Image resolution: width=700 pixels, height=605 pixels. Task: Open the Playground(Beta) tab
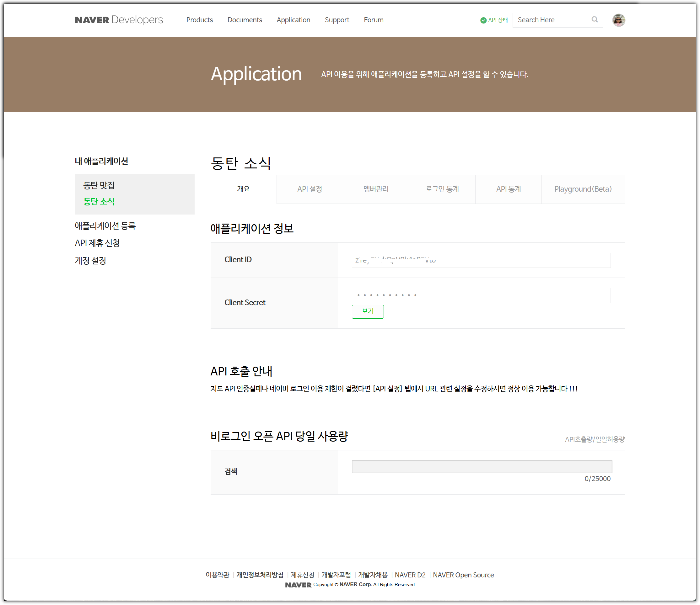583,189
